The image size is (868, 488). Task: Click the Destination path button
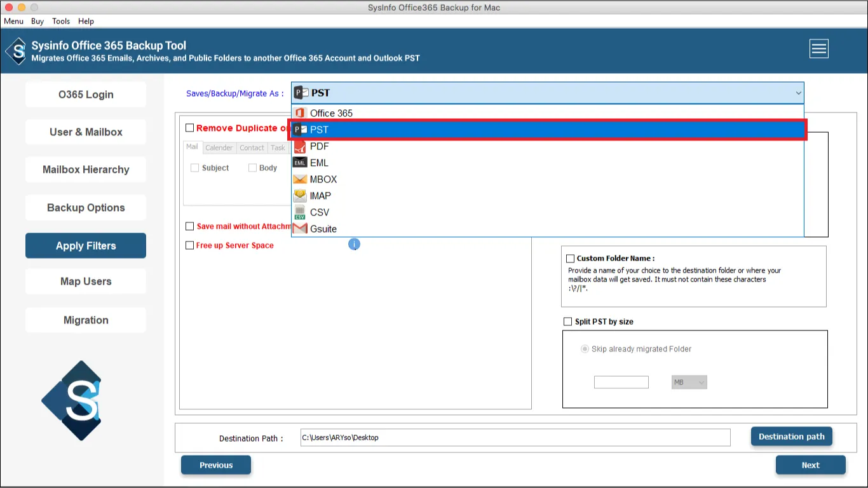(791, 437)
